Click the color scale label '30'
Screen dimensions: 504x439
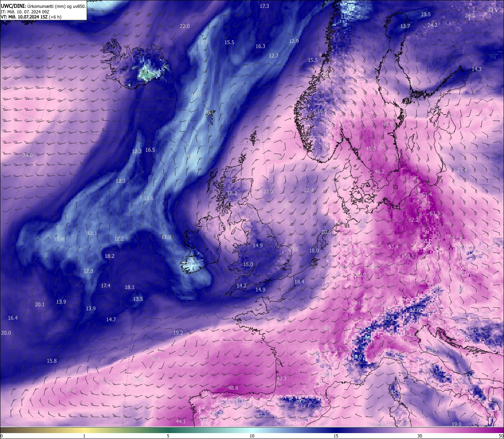pyautogui.click(x=420, y=436)
